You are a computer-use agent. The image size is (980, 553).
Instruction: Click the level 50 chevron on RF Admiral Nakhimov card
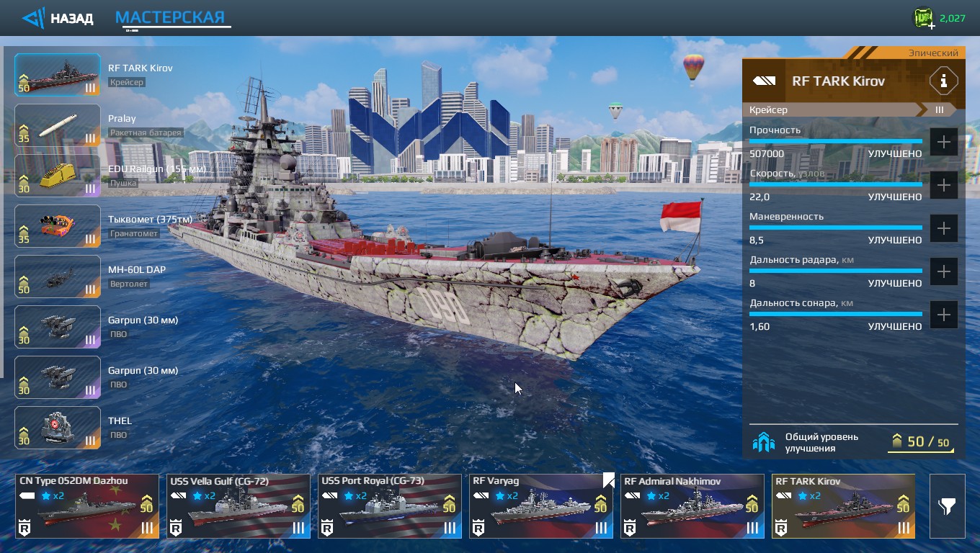(752, 504)
